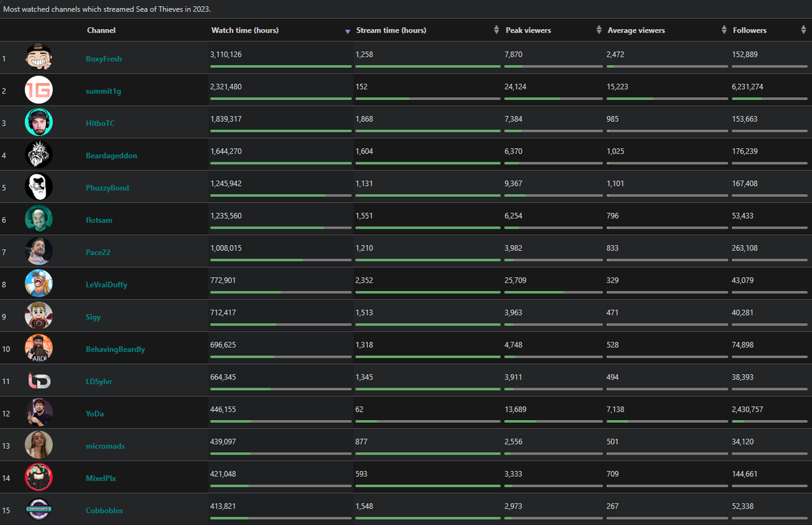Click Beardageddon's lion avatar
The width and height of the screenshot is (812, 525).
(39, 155)
